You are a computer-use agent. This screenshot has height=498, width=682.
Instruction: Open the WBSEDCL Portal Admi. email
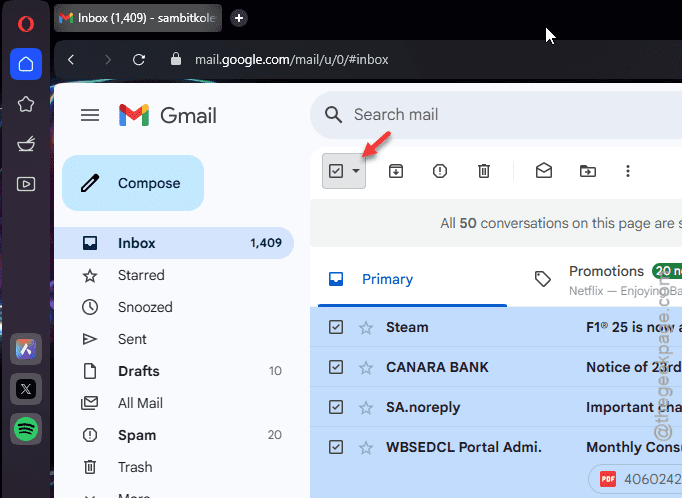click(496, 463)
